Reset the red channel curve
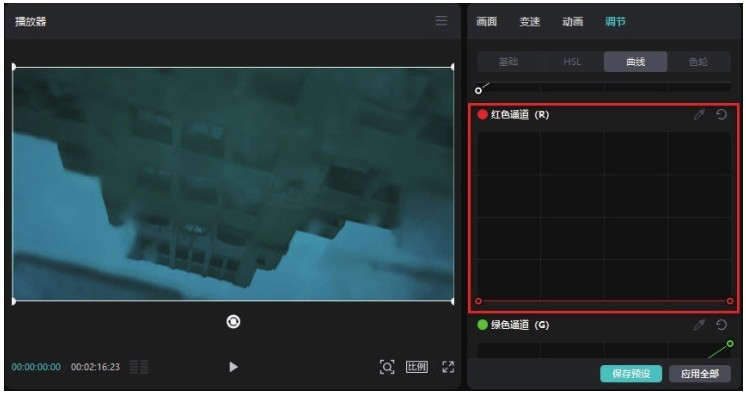The image size is (746, 393). click(x=721, y=115)
